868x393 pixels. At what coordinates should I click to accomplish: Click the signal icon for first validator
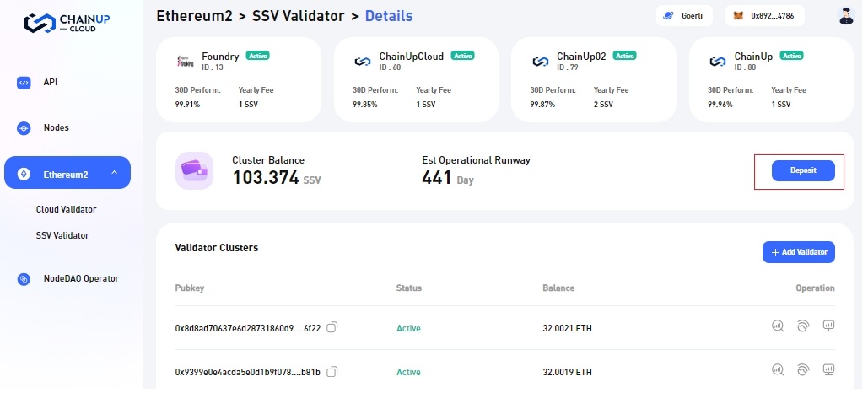[x=803, y=326]
